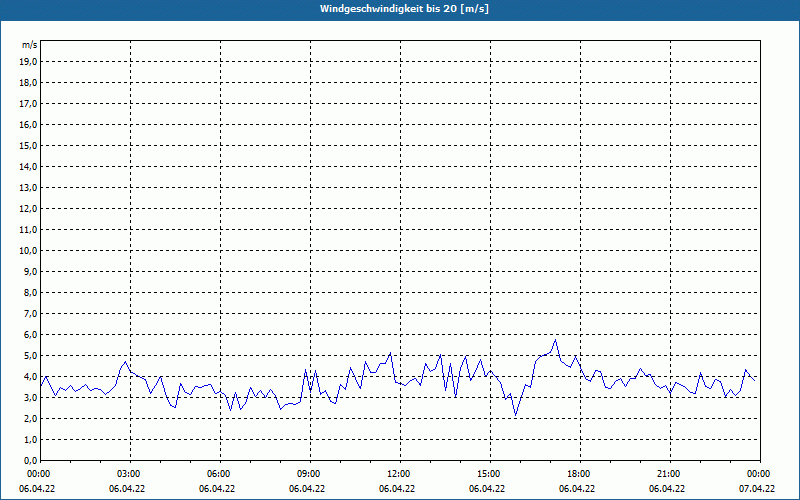Click the '6,0' y-axis label

pyautogui.click(x=30, y=335)
